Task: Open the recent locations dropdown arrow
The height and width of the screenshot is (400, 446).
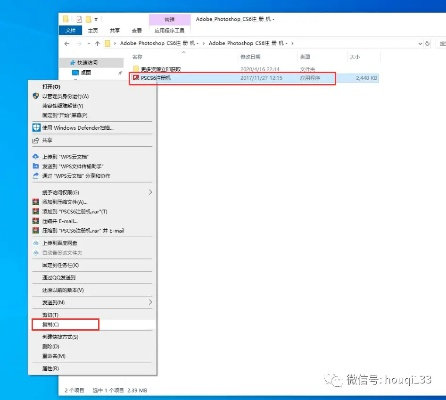Action: (x=88, y=43)
